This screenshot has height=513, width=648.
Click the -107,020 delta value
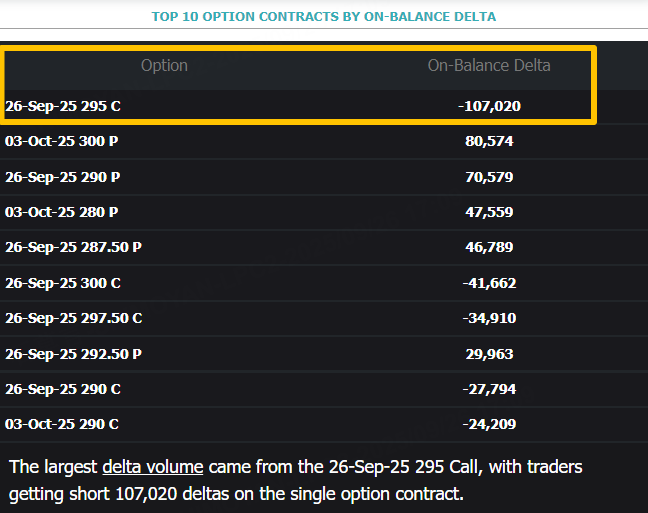tap(489, 105)
